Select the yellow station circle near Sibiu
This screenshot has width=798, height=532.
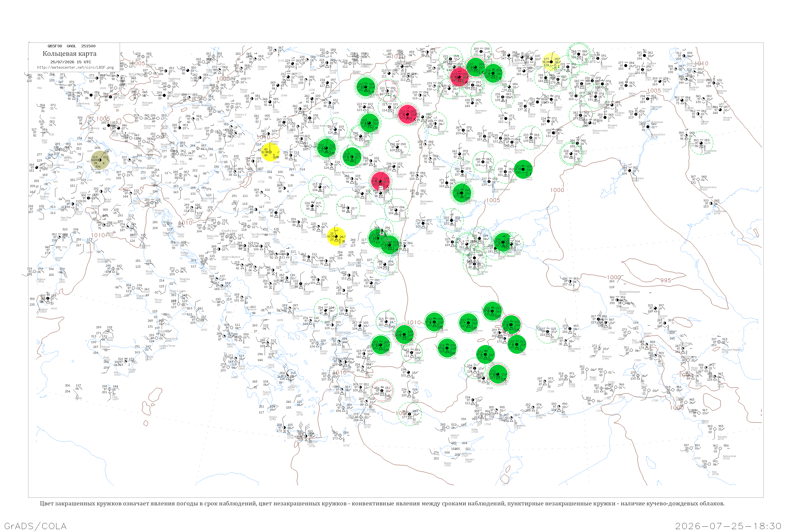(x=336, y=236)
